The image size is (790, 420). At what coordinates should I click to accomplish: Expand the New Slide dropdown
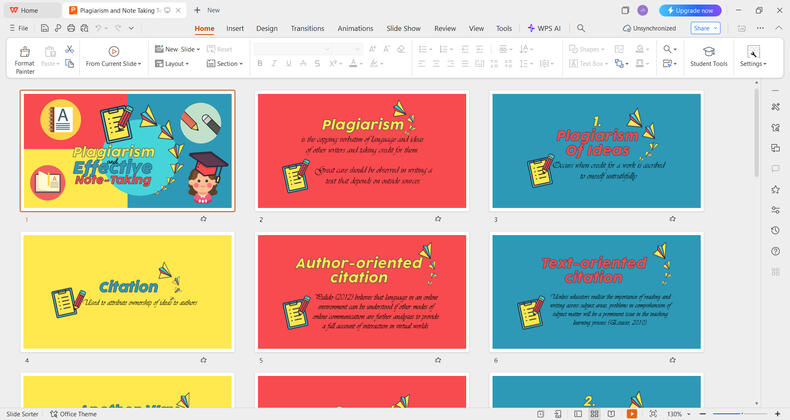coord(198,49)
